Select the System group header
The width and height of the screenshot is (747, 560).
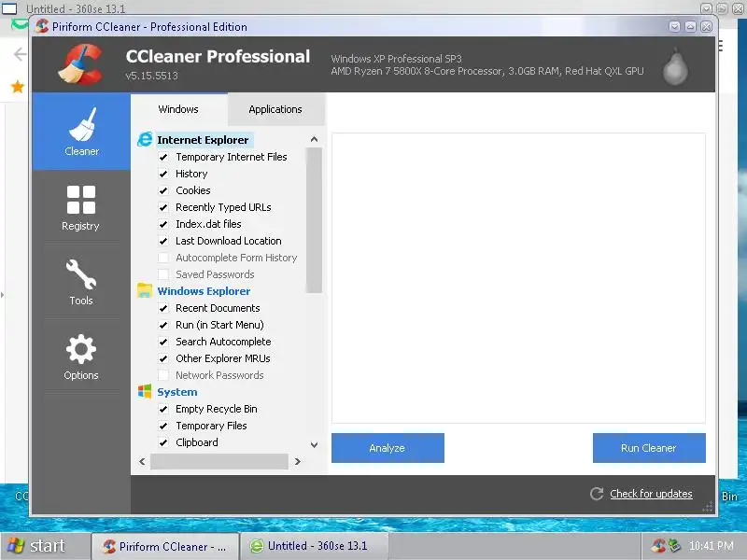click(x=177, y=392)
